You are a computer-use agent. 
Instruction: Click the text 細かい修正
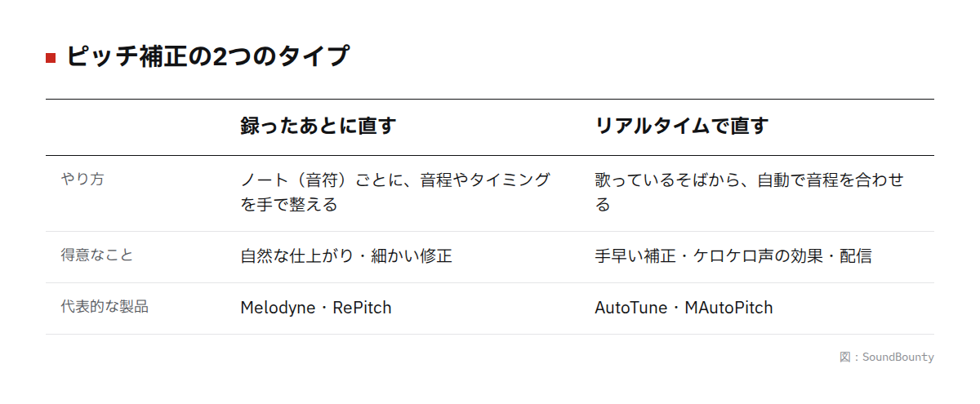tap(412, 256)
